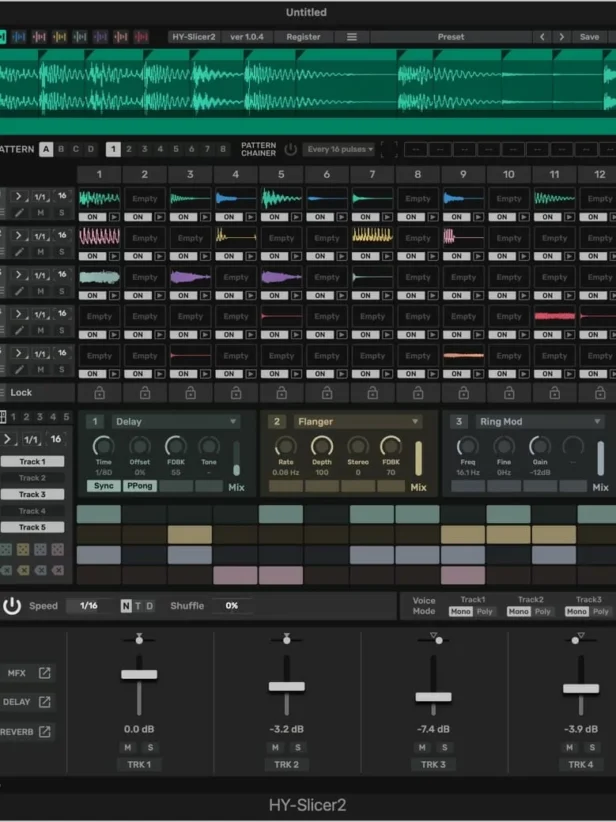Viewport: 616px width, 822px height.
Task: Open the REVERB popout window icon
Action: (x=45, y=732)
